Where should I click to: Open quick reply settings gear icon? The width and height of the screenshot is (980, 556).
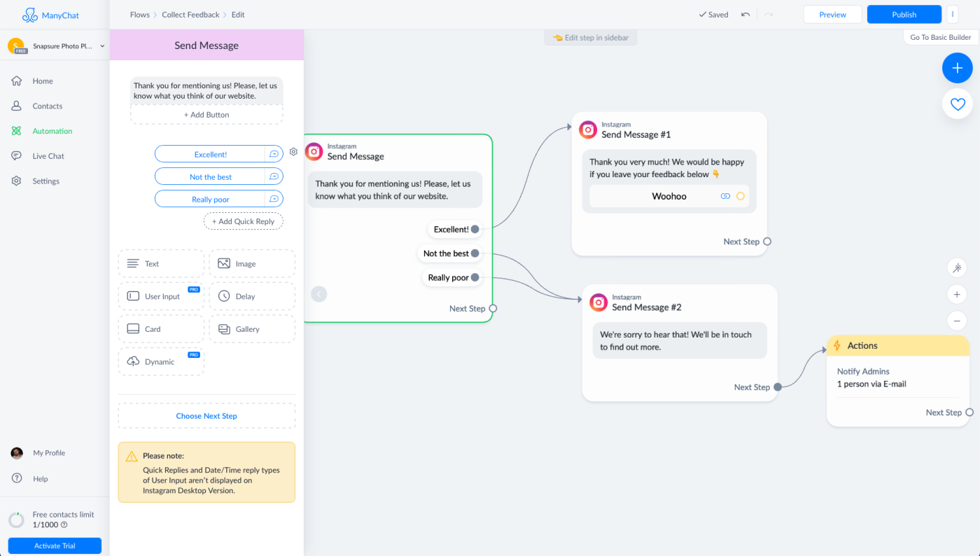point(293,152)
